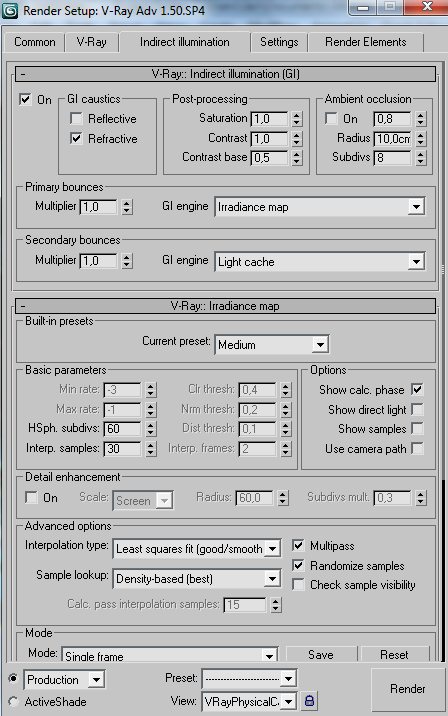448x716 pixels.
Task: Uncheck Randomize samples
Action: pos(298,565)
